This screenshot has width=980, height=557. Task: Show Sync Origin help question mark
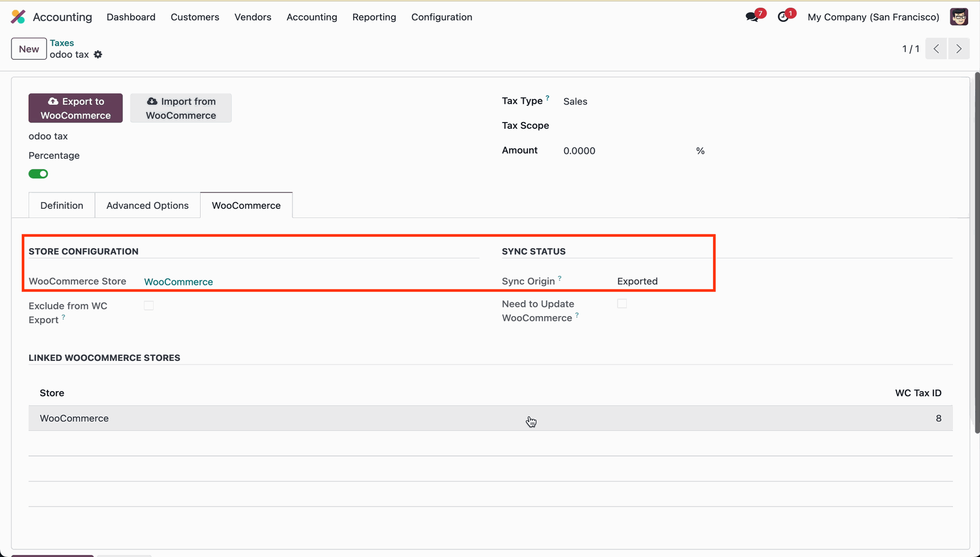(559, 278)
